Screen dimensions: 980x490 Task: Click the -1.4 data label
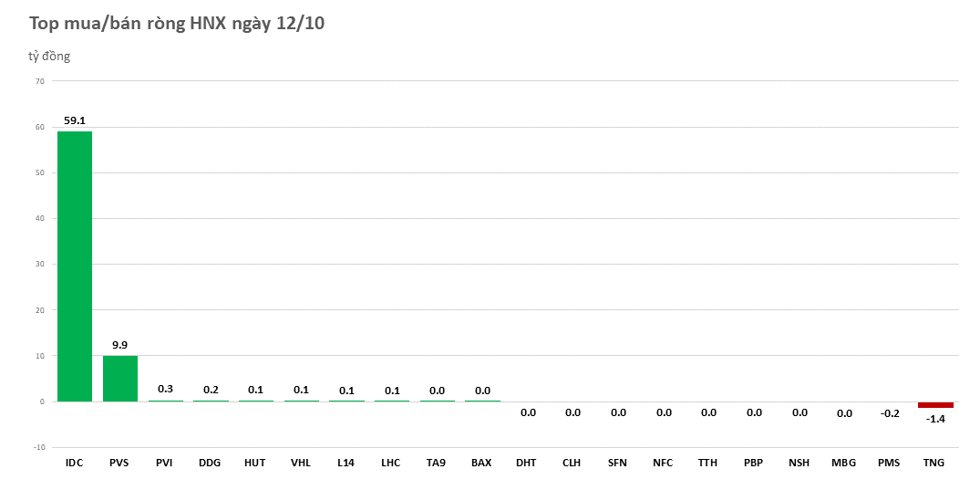coord(935,419)
